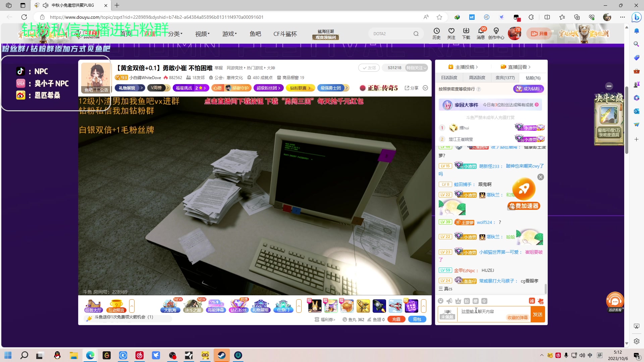Click the 发送 send button

point(537,314)
